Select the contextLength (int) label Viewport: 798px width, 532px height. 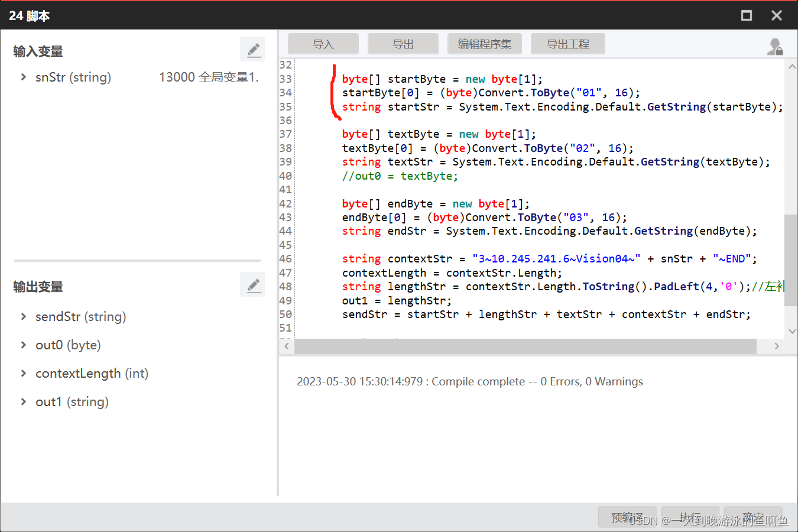coord(92,373)
